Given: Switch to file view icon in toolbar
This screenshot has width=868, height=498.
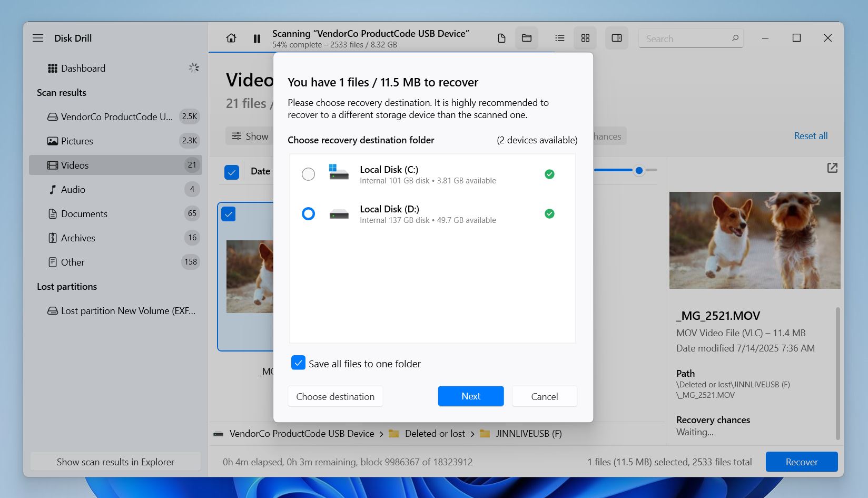Looking at the screenshot, I should pyautogui.click(x=501, y=38).
